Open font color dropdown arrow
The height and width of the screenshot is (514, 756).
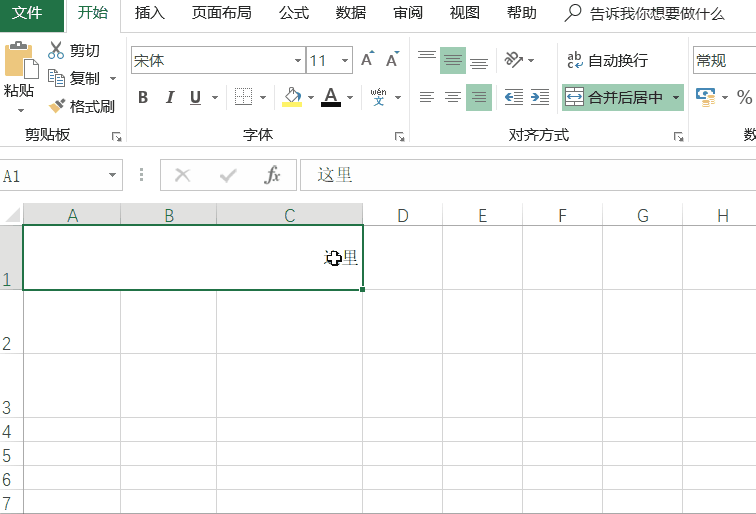coord(350,97)
